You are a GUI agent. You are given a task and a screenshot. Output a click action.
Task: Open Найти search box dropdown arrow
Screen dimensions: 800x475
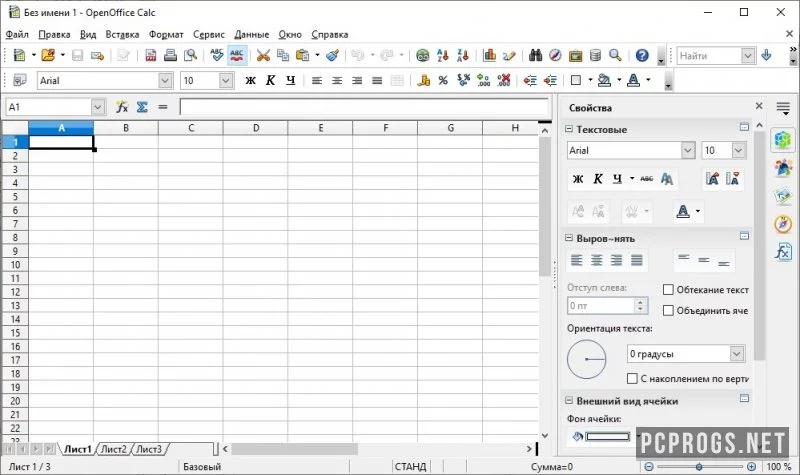click(x=747, y=55)
